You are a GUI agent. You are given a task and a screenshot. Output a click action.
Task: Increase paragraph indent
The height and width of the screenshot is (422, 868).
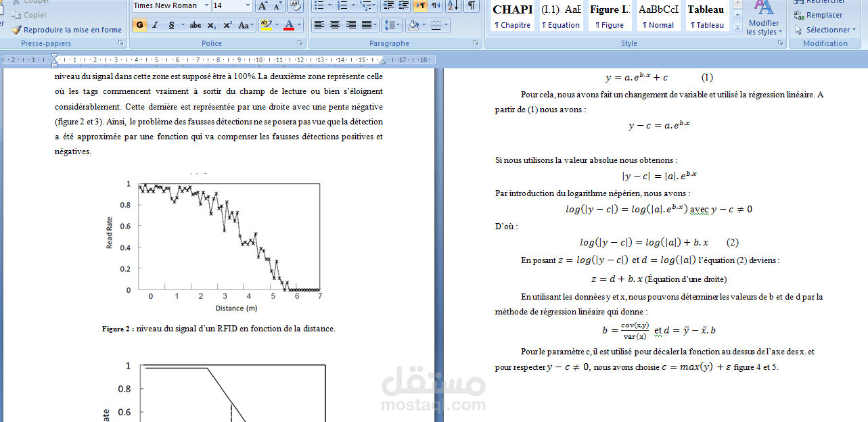pyautogui.click(x=403, y=5)
